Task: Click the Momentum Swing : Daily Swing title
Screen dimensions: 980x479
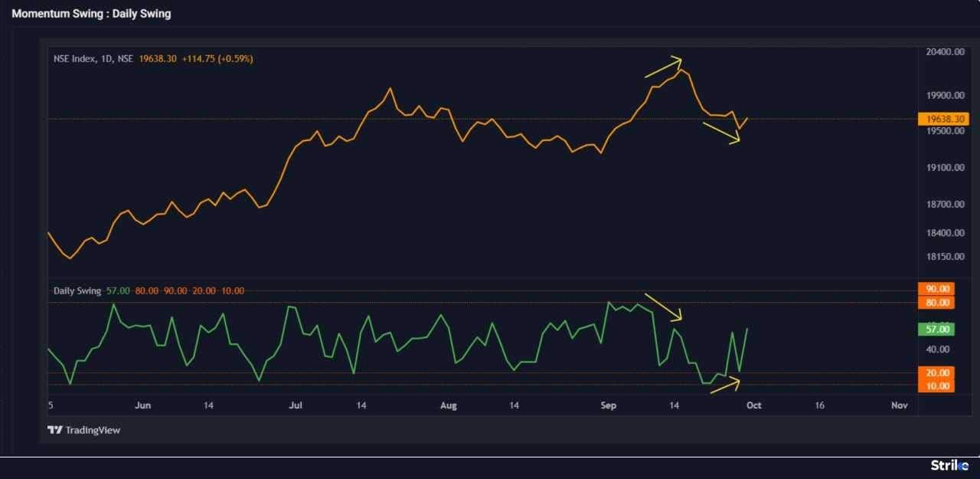Action: (92, 13)
